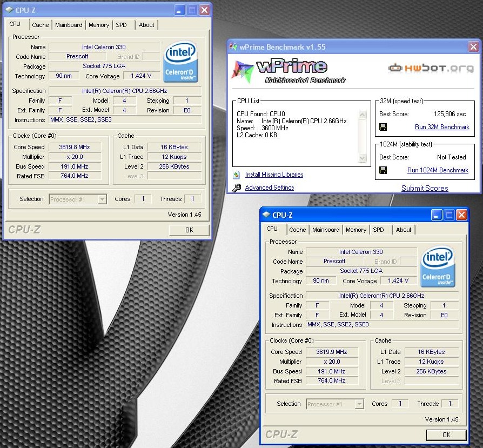Click the CPU List scrollbar up arrow
This screenshot has width=483, height=448.
pyautogui.click(x=363, y=115)
